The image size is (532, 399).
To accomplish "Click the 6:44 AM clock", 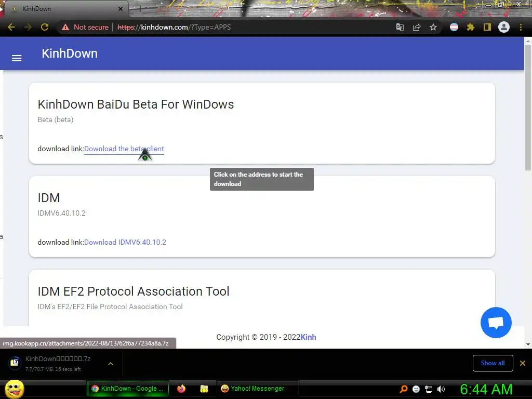I will [x=486, y=389].
